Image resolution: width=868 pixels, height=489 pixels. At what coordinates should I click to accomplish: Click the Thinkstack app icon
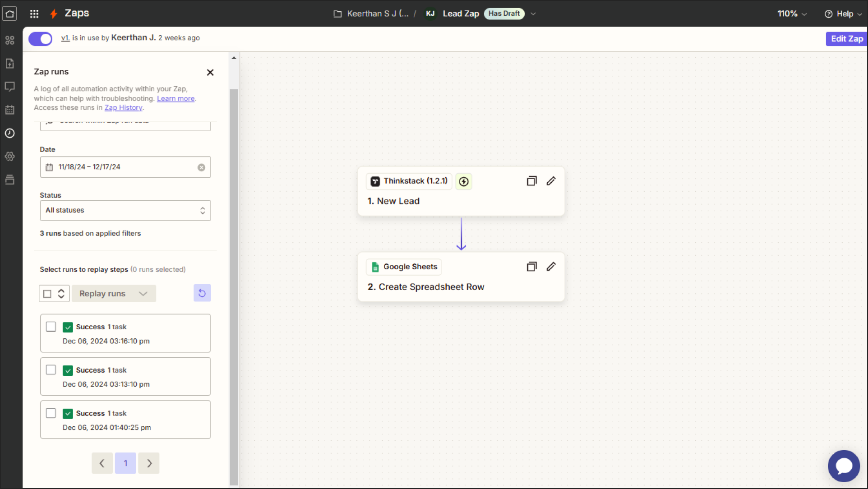tap(375, 181)
